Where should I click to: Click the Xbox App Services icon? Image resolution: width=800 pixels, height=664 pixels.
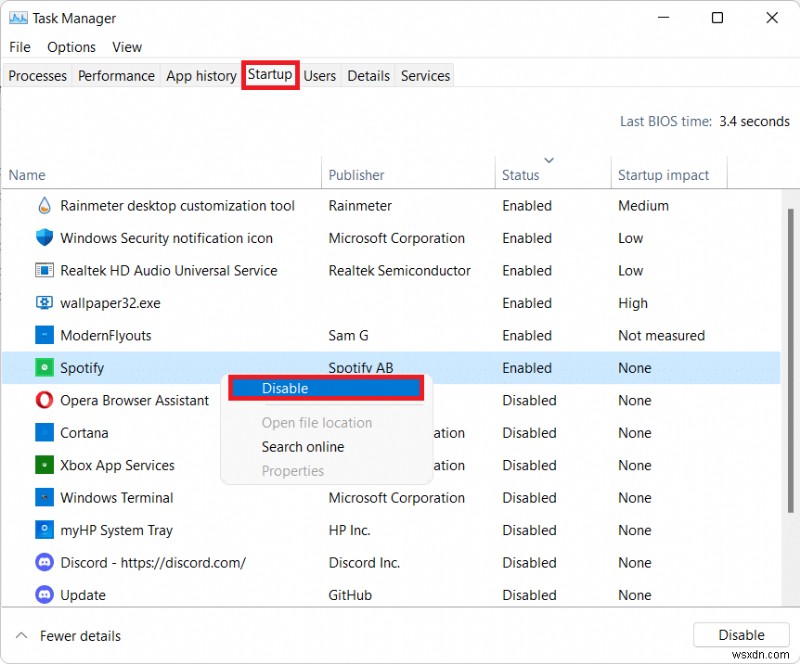pos(44,465)
